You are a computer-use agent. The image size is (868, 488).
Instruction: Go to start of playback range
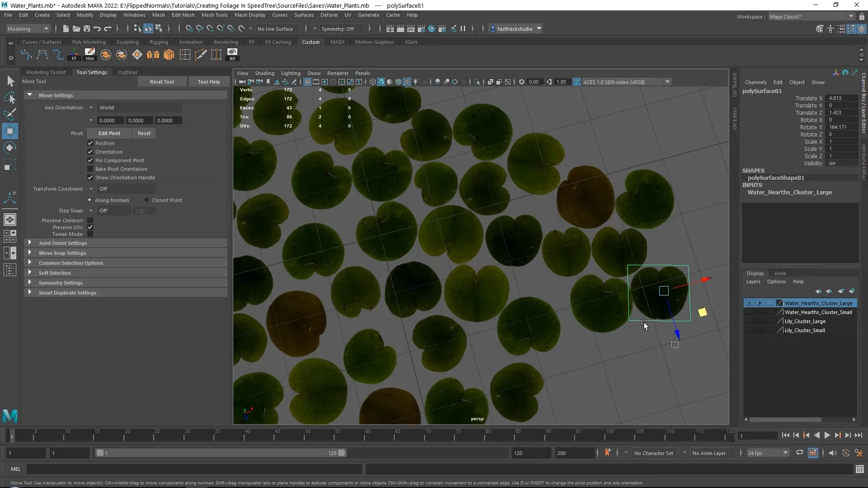pos(785,435)
